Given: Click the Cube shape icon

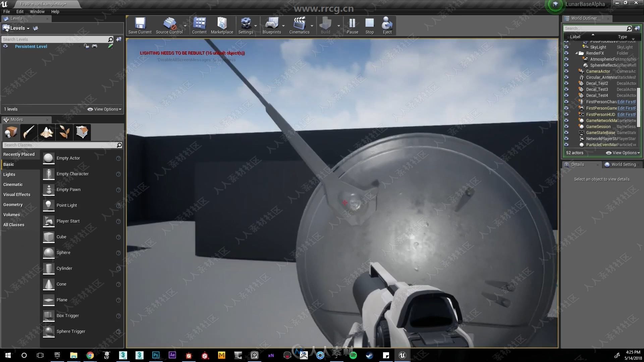Looking at the screenshot, I should [x=49, y=237].
